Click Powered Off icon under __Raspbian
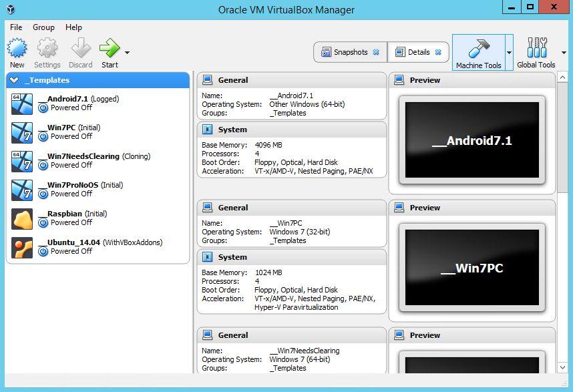Screen dimensions: 573x392 coord(43,222)
